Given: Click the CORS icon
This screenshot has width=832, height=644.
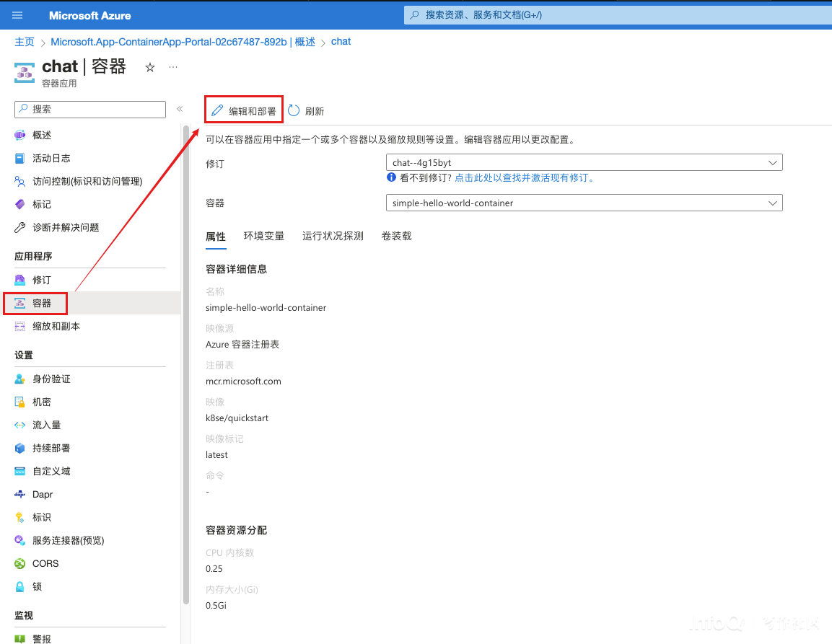Looking at the screenshot, I should 19,563.
